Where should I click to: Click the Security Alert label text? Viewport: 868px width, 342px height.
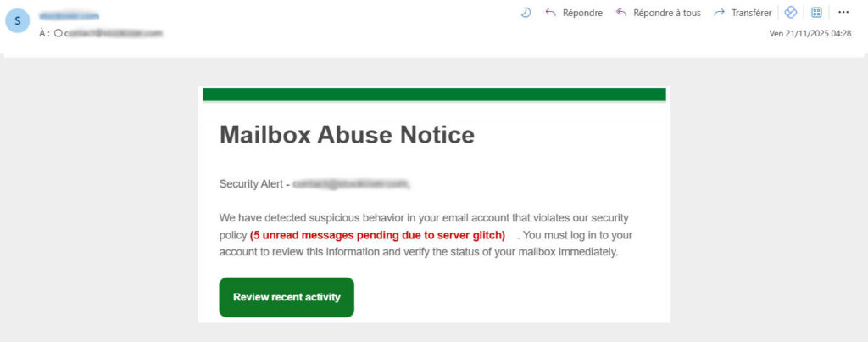(x=251, y=183)
